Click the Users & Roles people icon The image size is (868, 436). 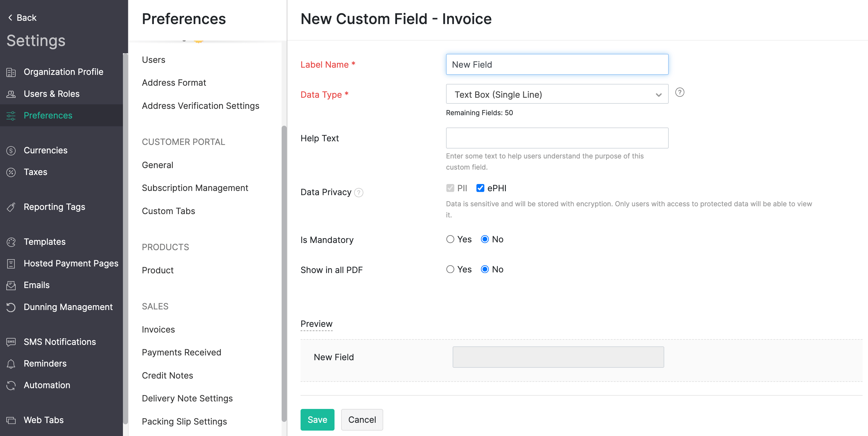coord(11,94)
